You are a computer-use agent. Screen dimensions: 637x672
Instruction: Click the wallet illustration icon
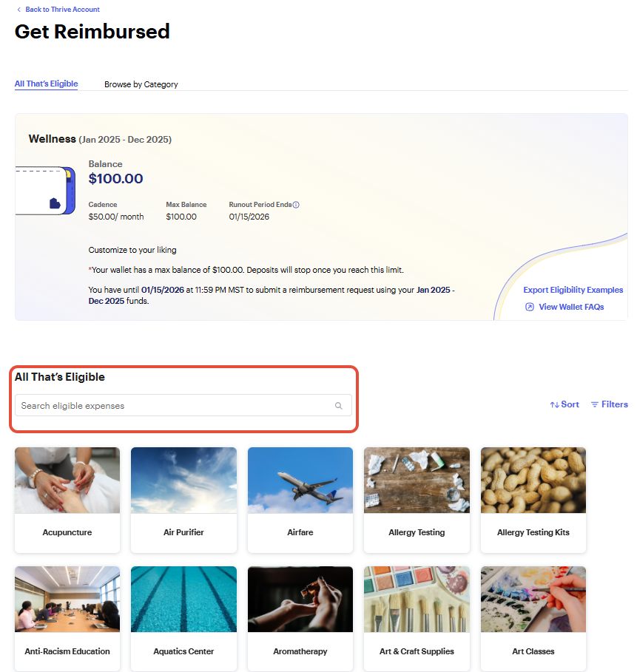(45, 190)
